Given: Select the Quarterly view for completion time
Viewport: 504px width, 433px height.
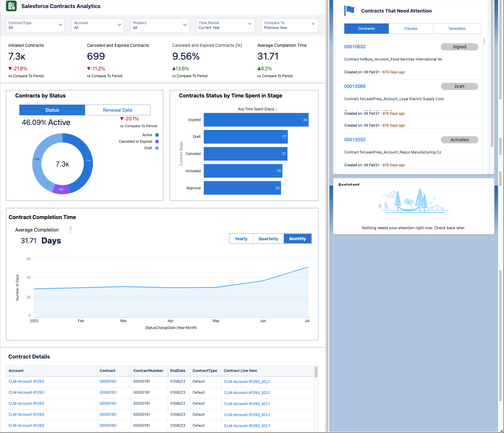Looking at the screenshot, I should click(268, 238).
